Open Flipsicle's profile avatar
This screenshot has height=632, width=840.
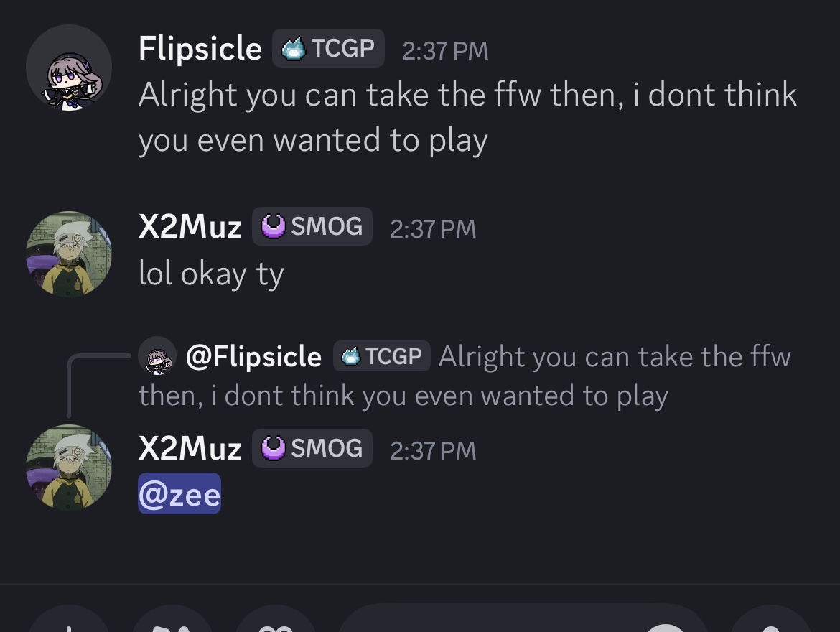coord(69,68)
